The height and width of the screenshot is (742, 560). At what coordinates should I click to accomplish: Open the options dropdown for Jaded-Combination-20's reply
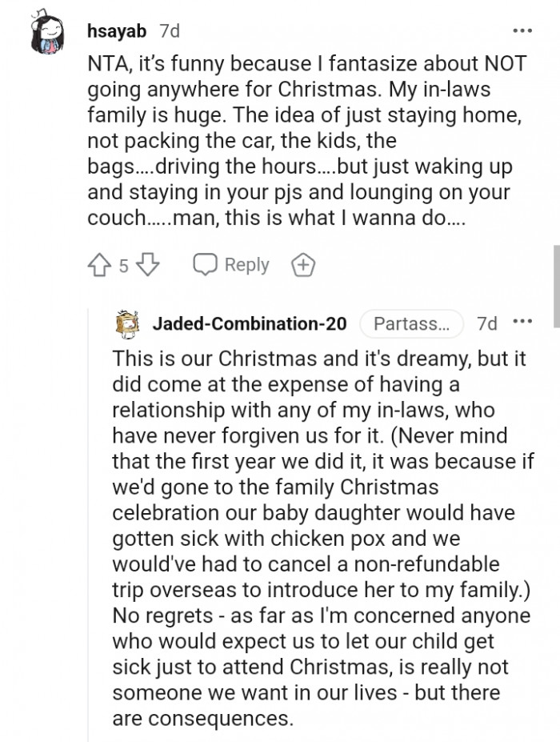pos(522,320)
